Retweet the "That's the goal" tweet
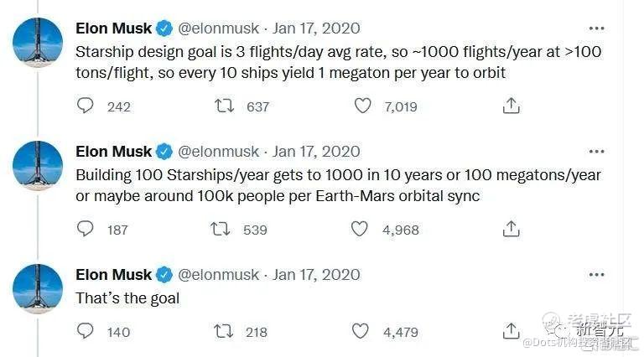 pos(222,331)
